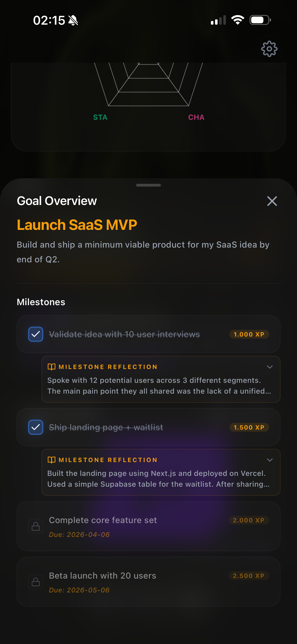
Task: Uncheck Ship landing page + waitlist milestone
Action: [35, 427]
